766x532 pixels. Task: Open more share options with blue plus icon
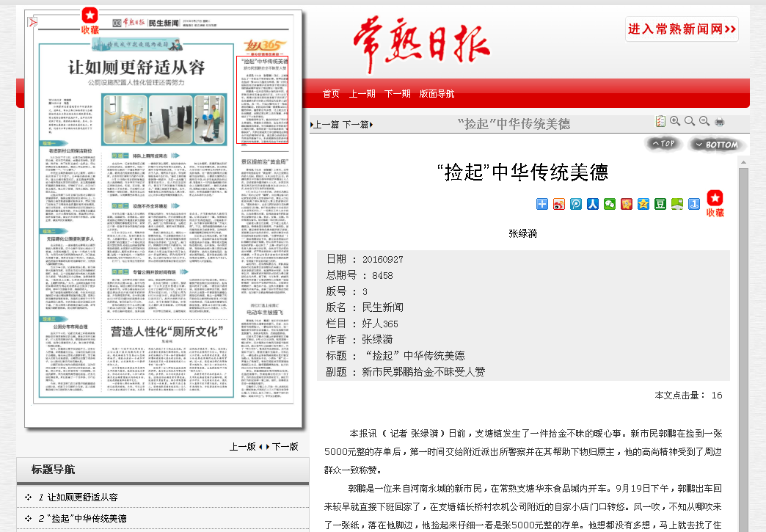542,204
